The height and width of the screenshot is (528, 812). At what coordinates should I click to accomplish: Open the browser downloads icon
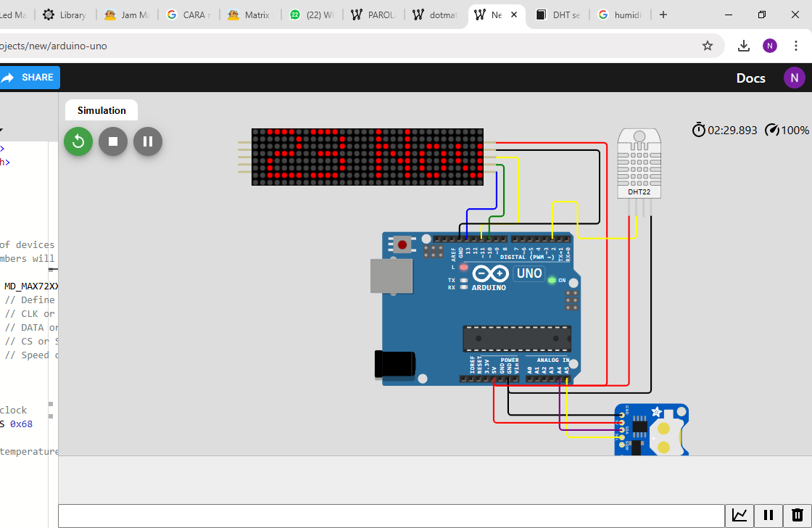[x=743, y=46]
